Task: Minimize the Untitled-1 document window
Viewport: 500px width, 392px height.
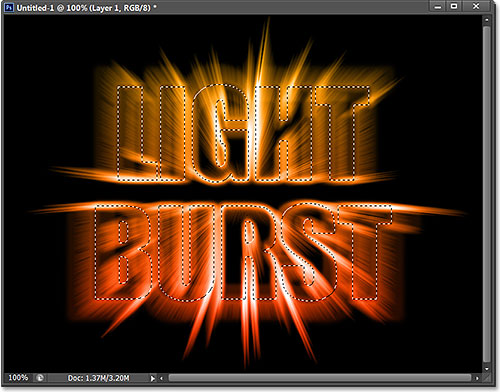Action: click(x=438, y=6)
